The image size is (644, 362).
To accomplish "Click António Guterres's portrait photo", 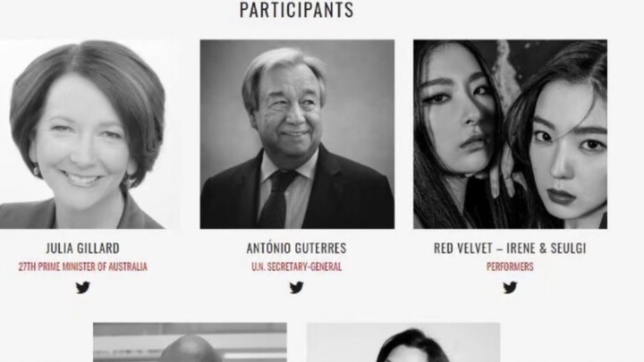I will pos(297,134).
